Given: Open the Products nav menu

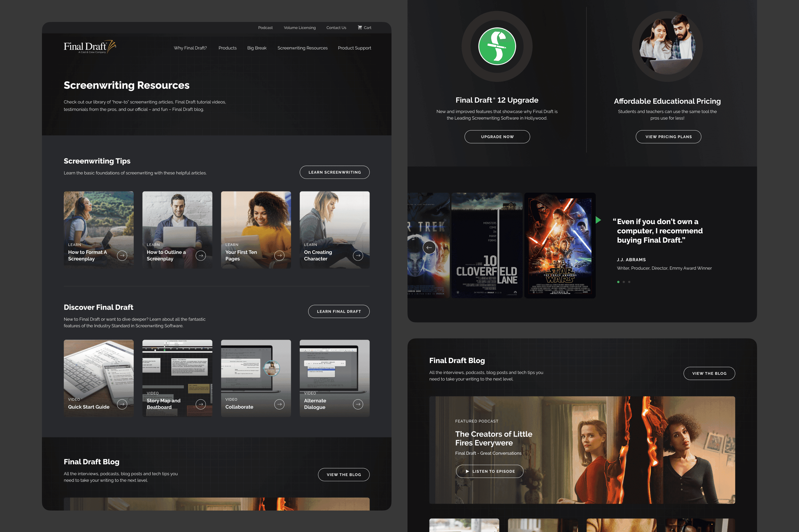Looking at the screenshot, I should pyautogui.click(x=227, y=48).
